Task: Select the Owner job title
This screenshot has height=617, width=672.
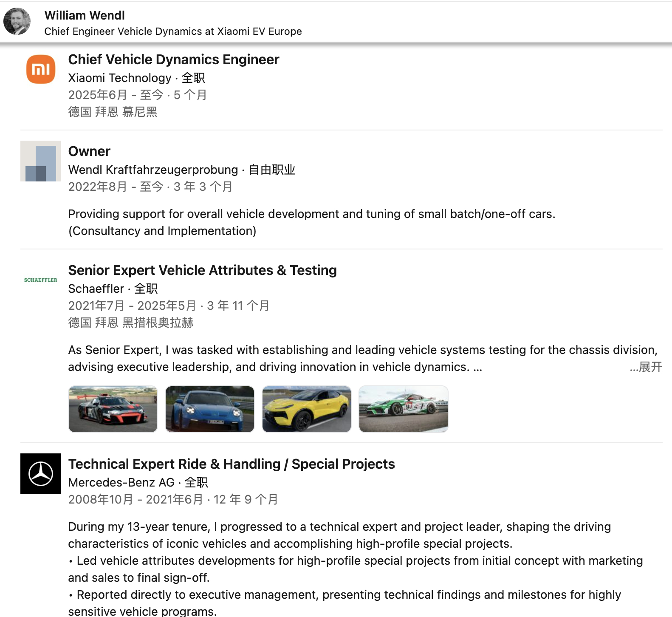Action: click(x=89, y=151)
